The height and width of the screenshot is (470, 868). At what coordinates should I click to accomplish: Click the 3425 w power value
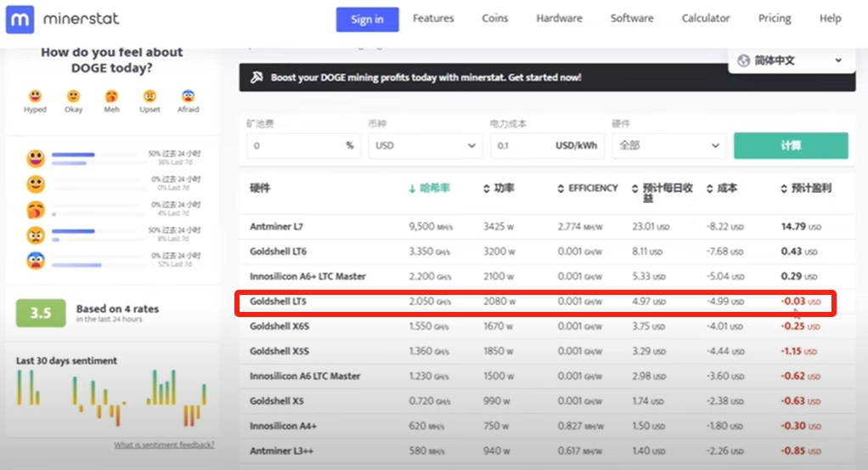[499, 227]
